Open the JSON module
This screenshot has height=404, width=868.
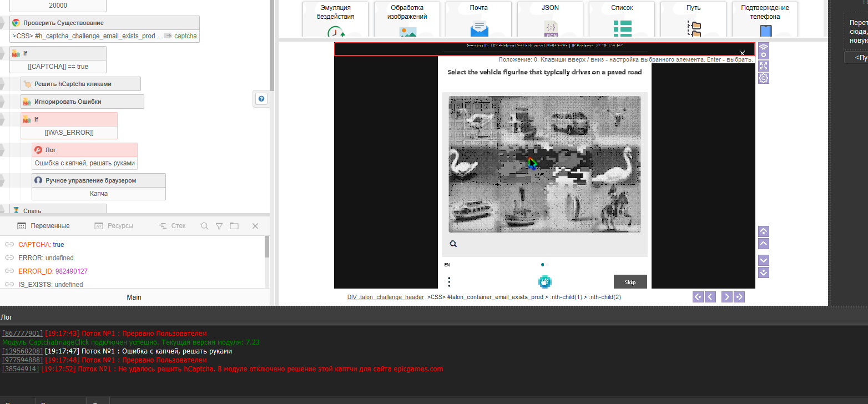pos(550,19)
